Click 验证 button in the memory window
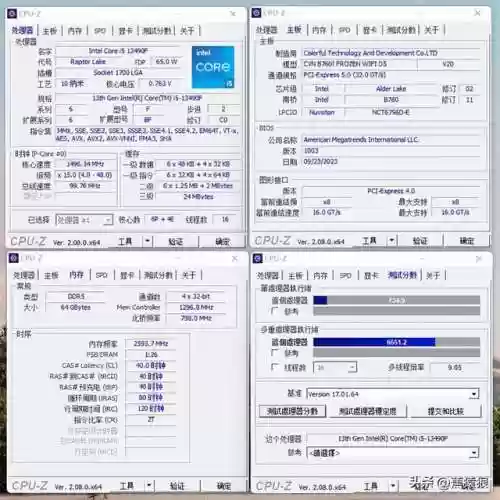 177,486
